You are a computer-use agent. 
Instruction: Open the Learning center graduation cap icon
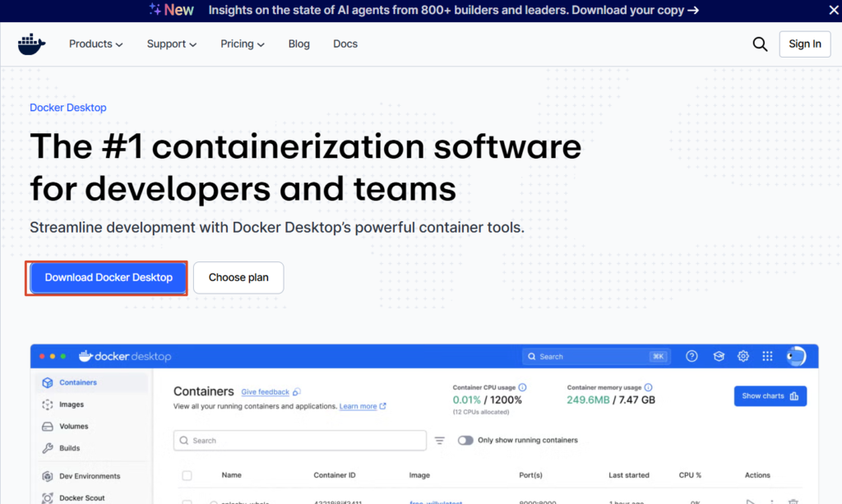[719, 356]
